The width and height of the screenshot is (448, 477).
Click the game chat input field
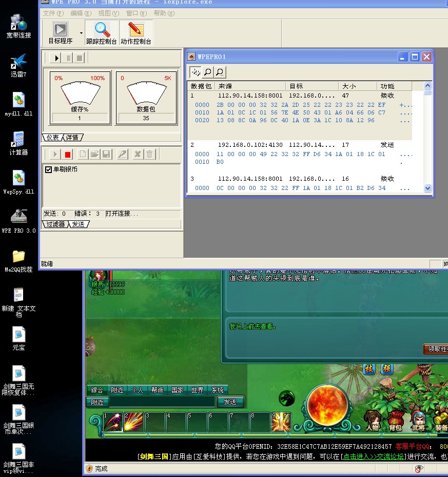pos(162,402)
